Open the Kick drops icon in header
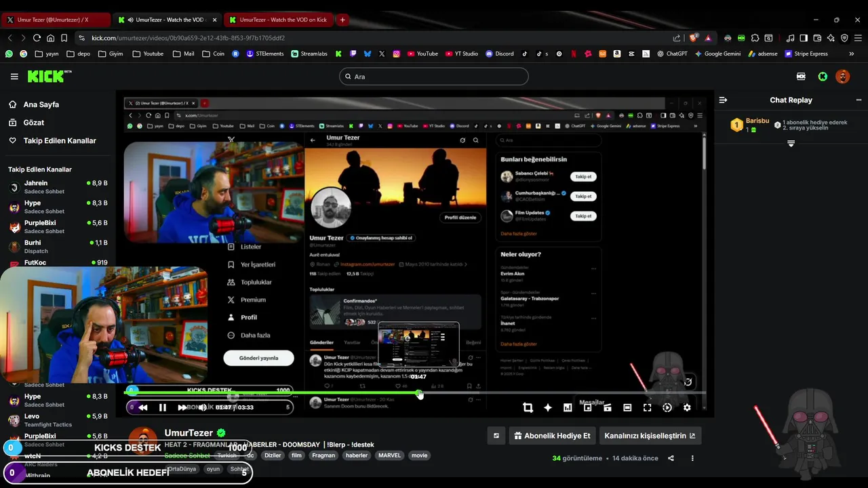The image size is (868, 488). tap(801, 77)
